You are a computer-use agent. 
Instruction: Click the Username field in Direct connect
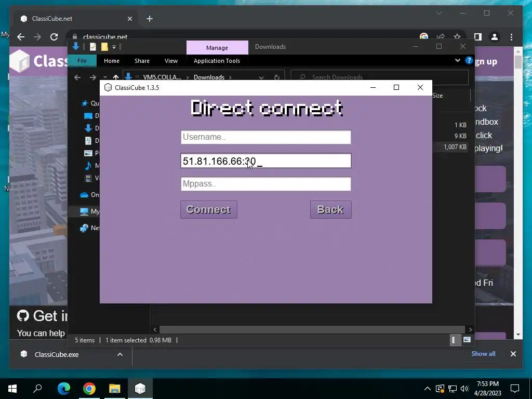[265, 137]
